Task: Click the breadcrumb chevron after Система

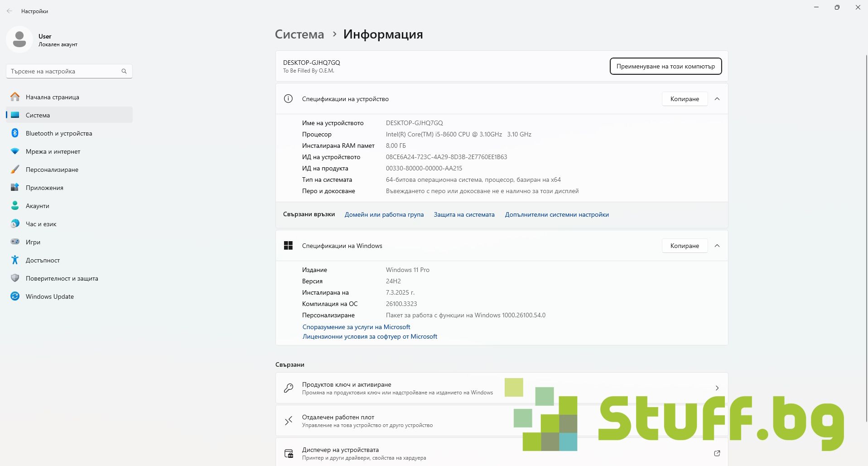Action: pos(334,34)
